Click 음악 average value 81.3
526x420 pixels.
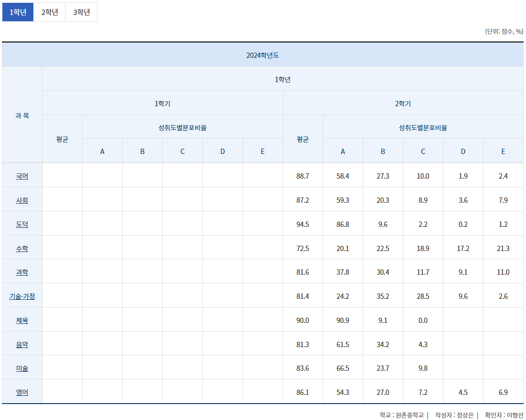point(302,344)
